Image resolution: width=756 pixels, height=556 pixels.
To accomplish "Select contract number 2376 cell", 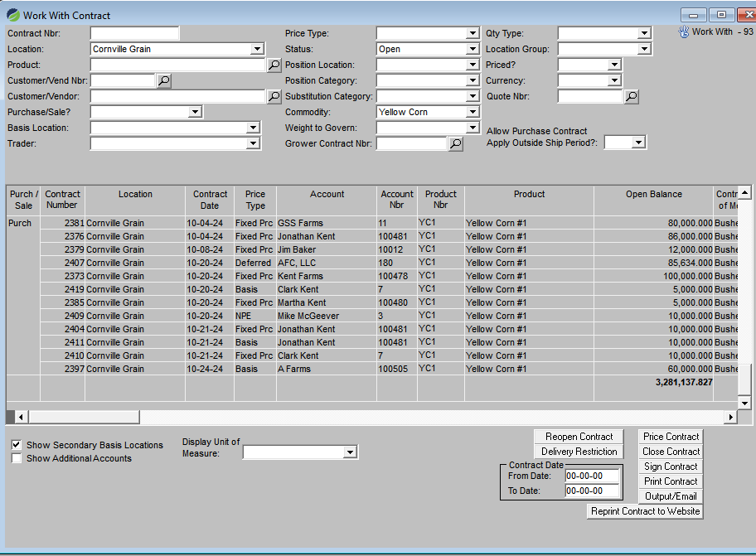I will tap(63, 236).
